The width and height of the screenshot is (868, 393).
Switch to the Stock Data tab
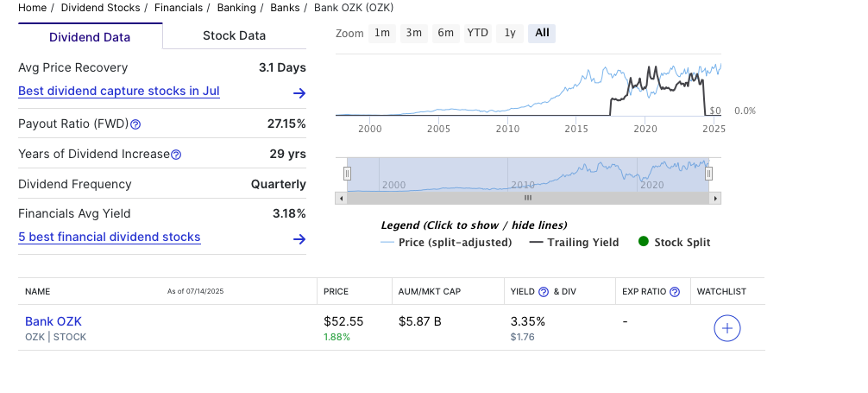pos(234,35)
